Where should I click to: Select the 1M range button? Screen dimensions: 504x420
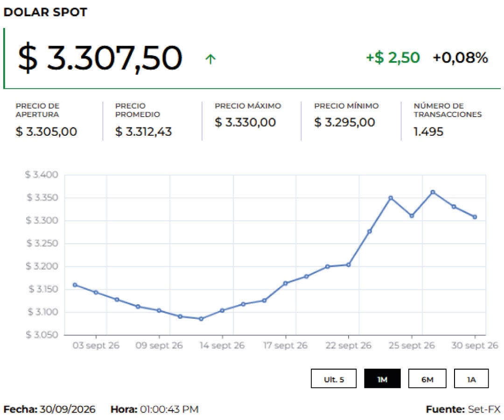coord(382,378)
